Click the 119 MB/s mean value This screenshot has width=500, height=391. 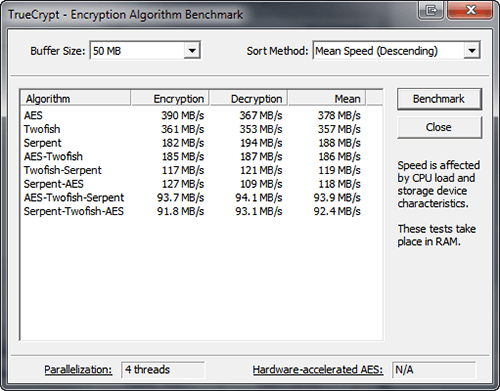coord(340,170)
